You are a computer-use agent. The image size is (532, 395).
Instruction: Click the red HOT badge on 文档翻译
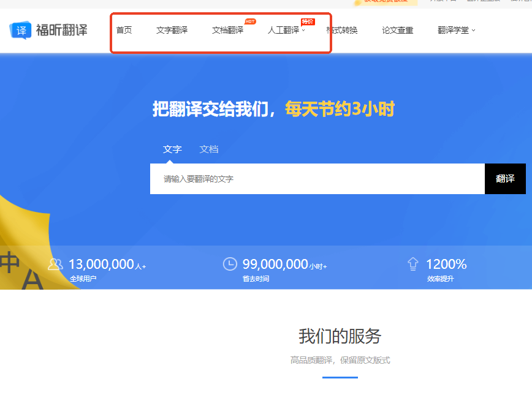tap(251, 21)
